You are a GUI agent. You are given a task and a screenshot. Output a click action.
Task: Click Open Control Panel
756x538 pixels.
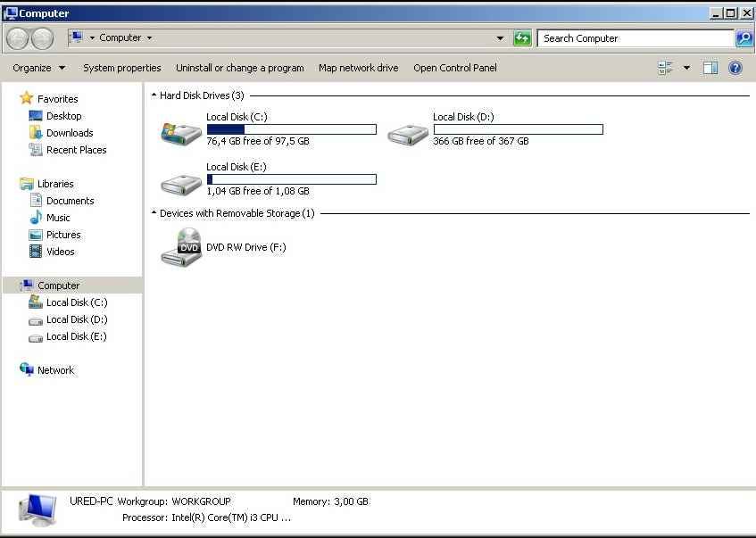[x=454, y=68]
